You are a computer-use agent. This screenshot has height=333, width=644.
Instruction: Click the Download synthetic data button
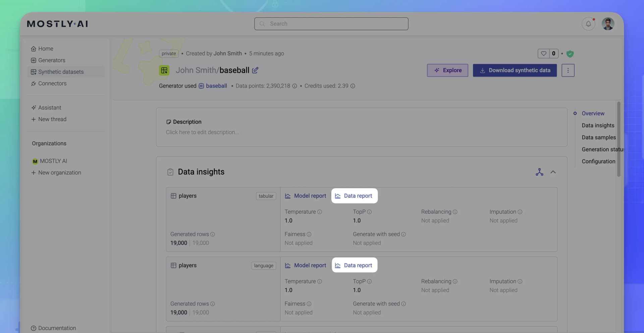515,70
